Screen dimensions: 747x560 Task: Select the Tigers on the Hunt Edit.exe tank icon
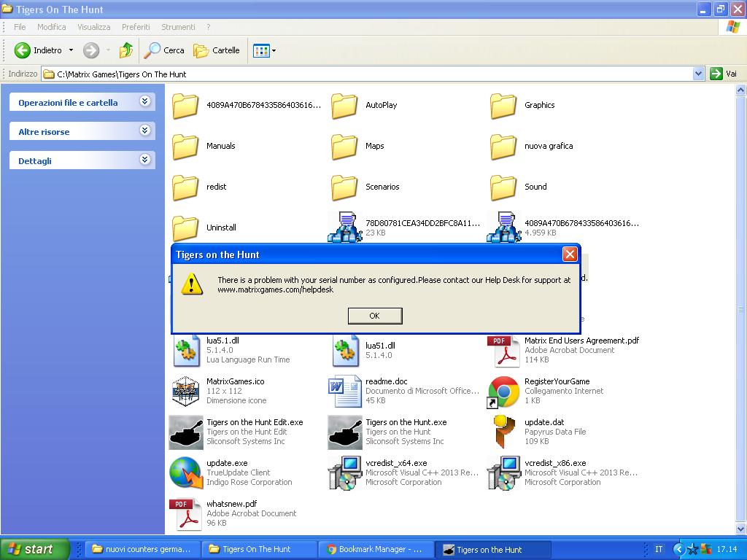186,432
